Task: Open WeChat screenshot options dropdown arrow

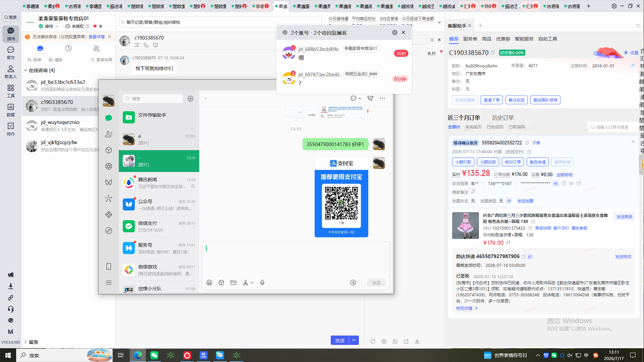Action: tap(252, 283)
